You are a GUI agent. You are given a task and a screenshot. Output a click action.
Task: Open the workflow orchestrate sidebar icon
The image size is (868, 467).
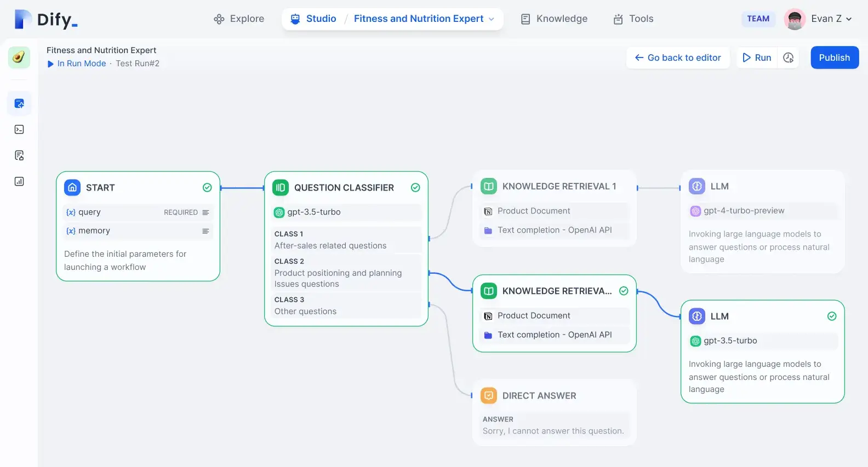19,103
